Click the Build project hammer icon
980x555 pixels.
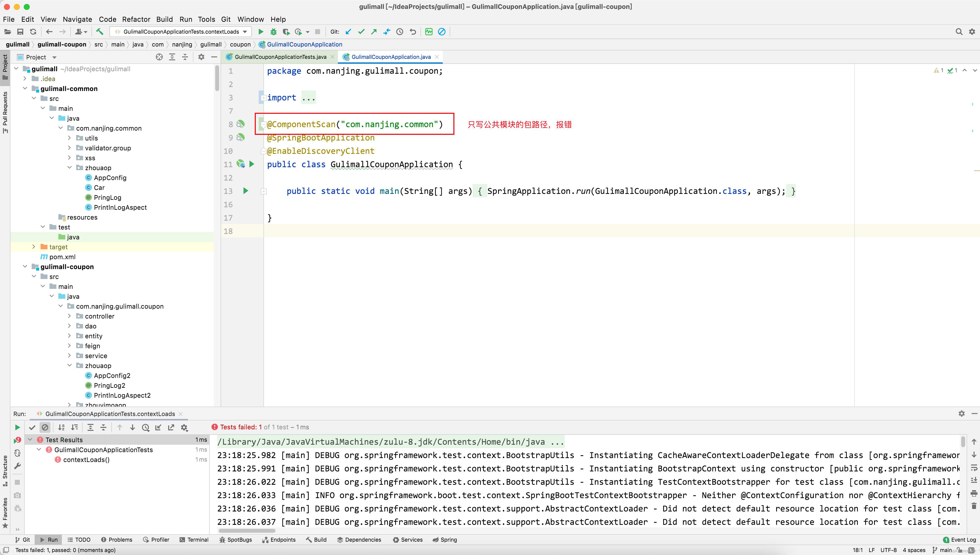pos(99,32)
